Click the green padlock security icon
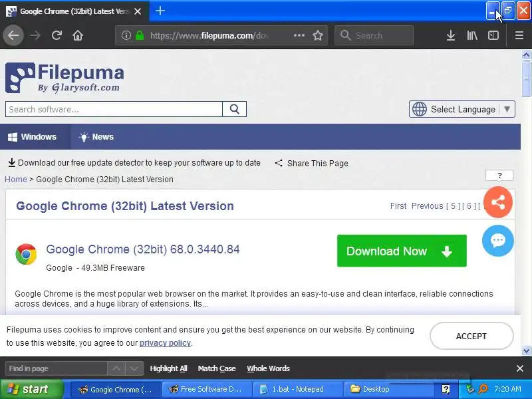 140,35
